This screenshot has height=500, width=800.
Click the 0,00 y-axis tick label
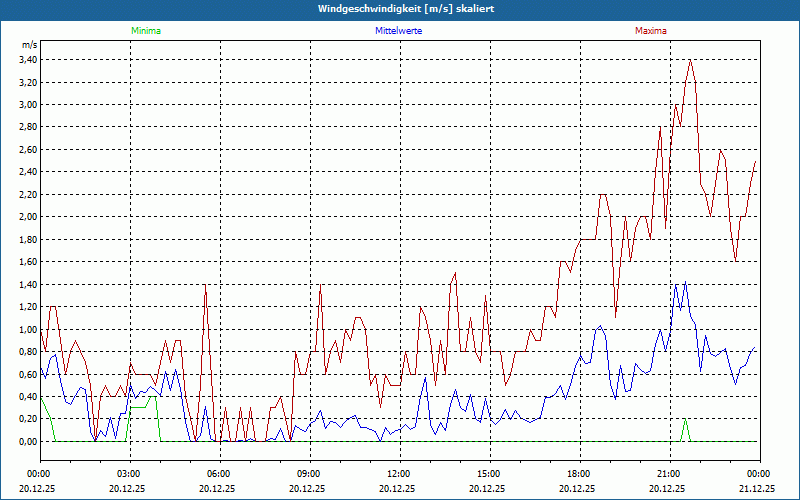point(27,441)
